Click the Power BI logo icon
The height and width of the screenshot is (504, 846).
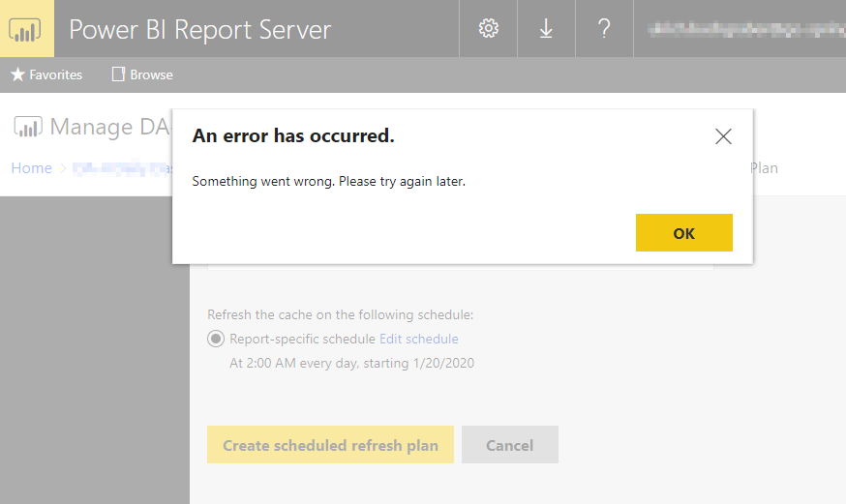pos(26,29)
